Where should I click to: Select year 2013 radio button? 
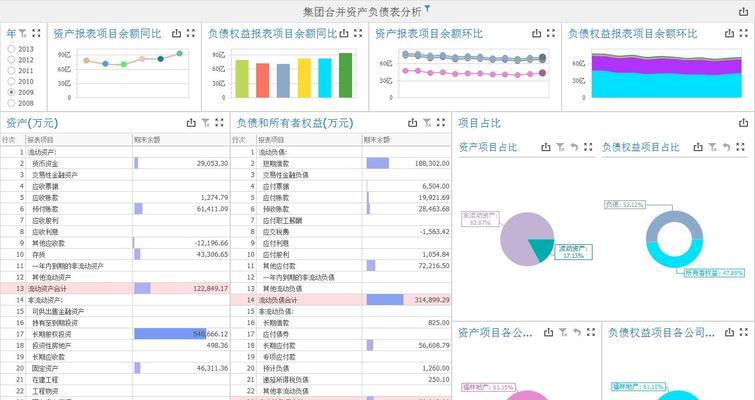tap(11, 49)
